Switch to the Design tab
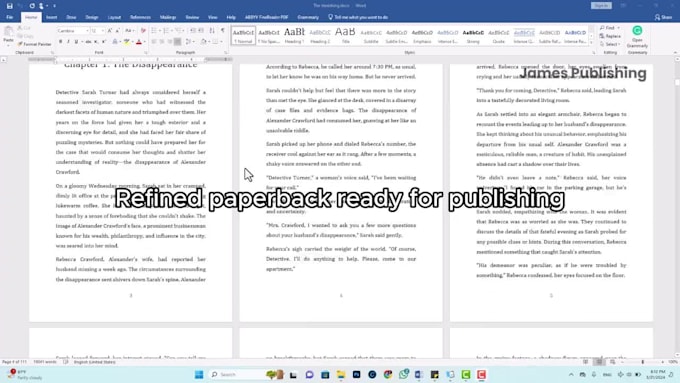Viewport: 680px width, 383px height. click(x=92, y=17)
